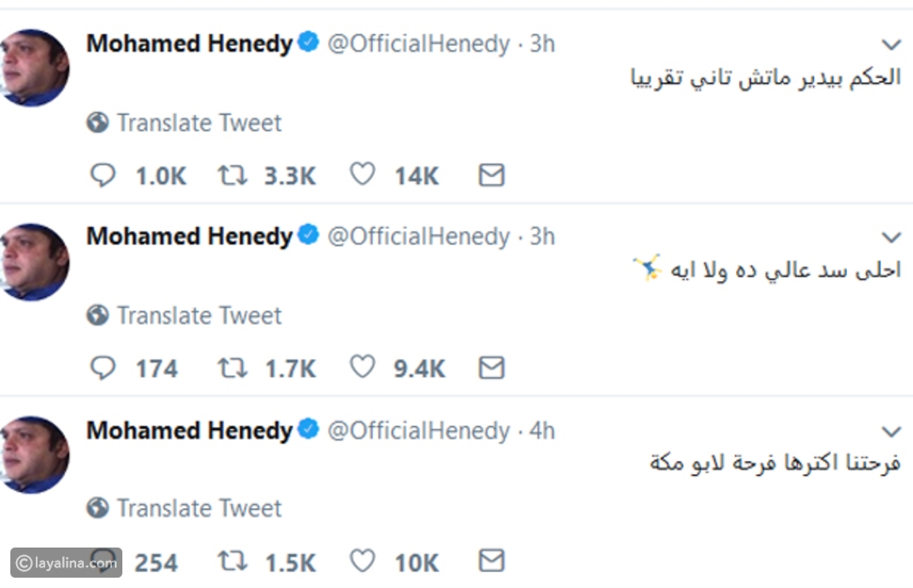
Task: Retweet the tweet with 1.5K retweets
Action: (x=232, y=562)
